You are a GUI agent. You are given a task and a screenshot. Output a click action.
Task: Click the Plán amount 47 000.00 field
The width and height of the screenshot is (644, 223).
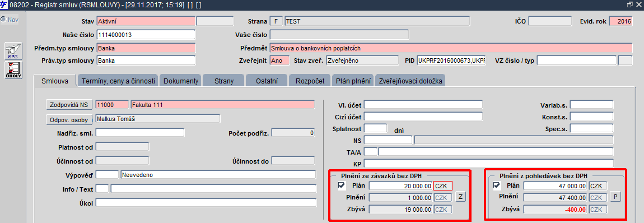(556, 185)
